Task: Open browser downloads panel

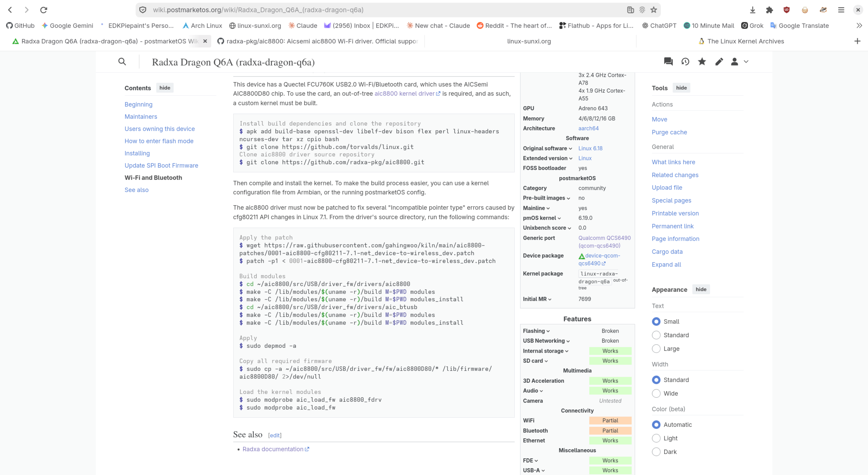Action: [x=753, y=10]
